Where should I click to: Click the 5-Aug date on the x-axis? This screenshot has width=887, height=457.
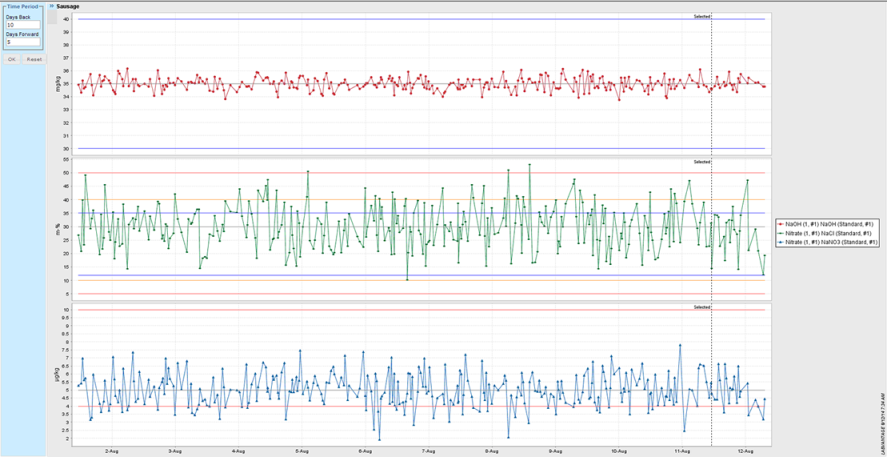coord(302,451)
